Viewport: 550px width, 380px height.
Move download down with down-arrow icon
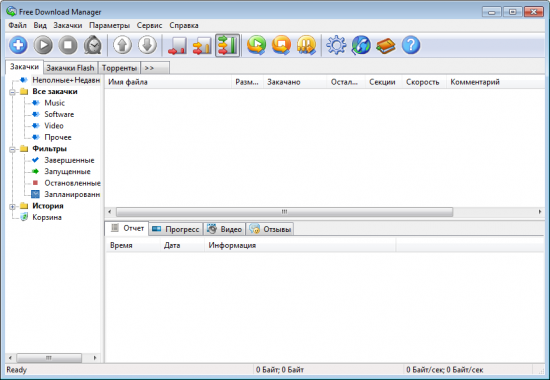[x=147, y=45]
